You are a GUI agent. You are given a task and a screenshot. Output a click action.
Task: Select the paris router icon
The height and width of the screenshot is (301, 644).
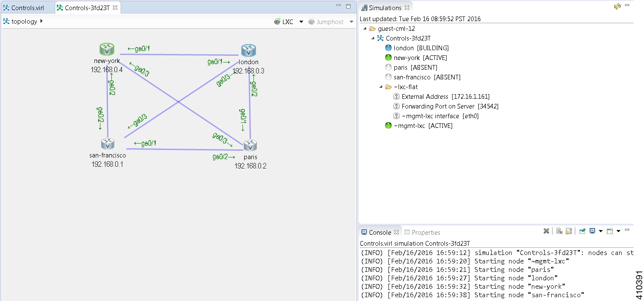pos(251,146)
